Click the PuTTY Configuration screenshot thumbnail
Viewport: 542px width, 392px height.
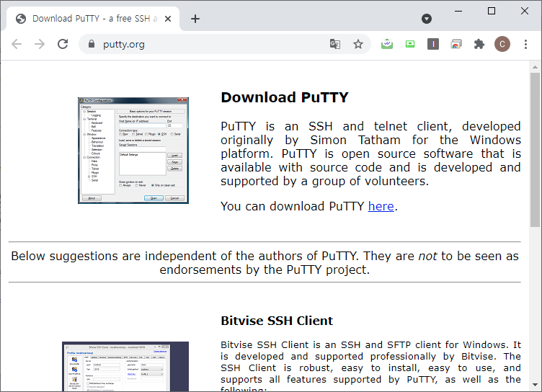(133, 151)
